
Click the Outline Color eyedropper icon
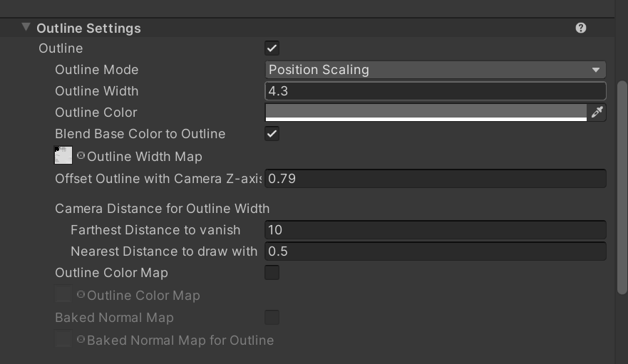pyautogui.click(x=597, y=112)
